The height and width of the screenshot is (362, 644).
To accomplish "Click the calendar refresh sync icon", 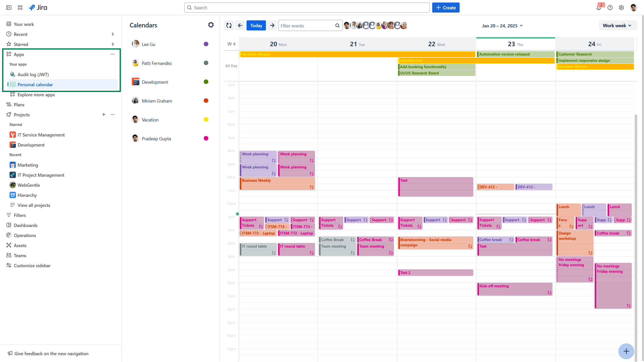I will (229, 25).
